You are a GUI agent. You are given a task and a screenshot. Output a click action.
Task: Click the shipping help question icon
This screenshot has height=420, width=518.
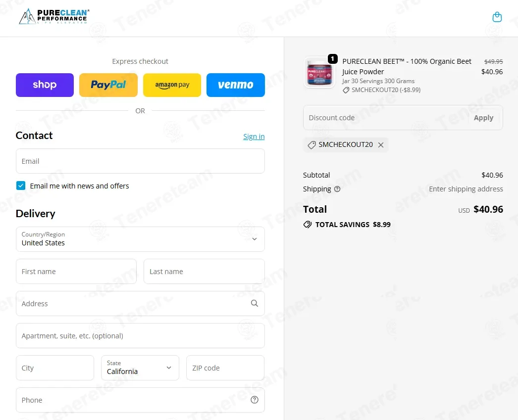pos(337,189)
